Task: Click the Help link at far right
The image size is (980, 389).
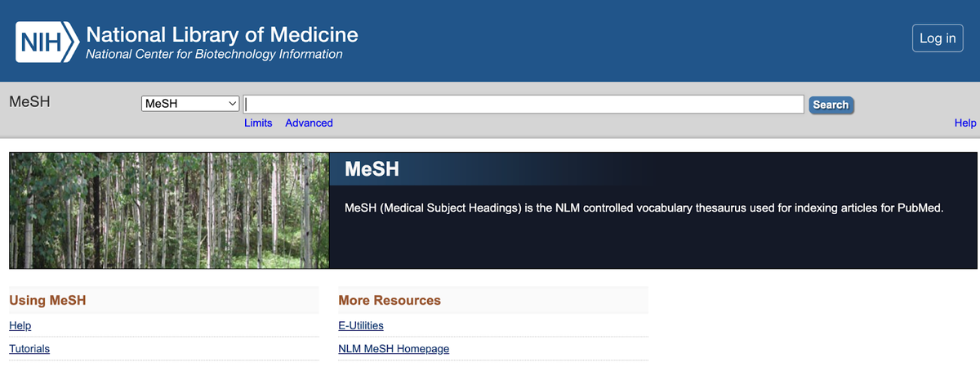Action: coord(964,123)
